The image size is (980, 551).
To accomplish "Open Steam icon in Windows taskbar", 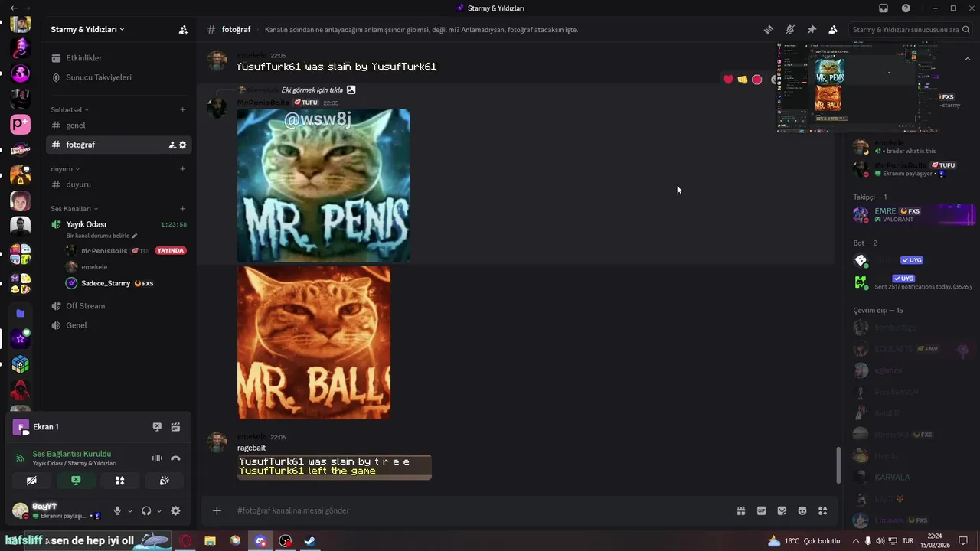I will tap(310, 541).
